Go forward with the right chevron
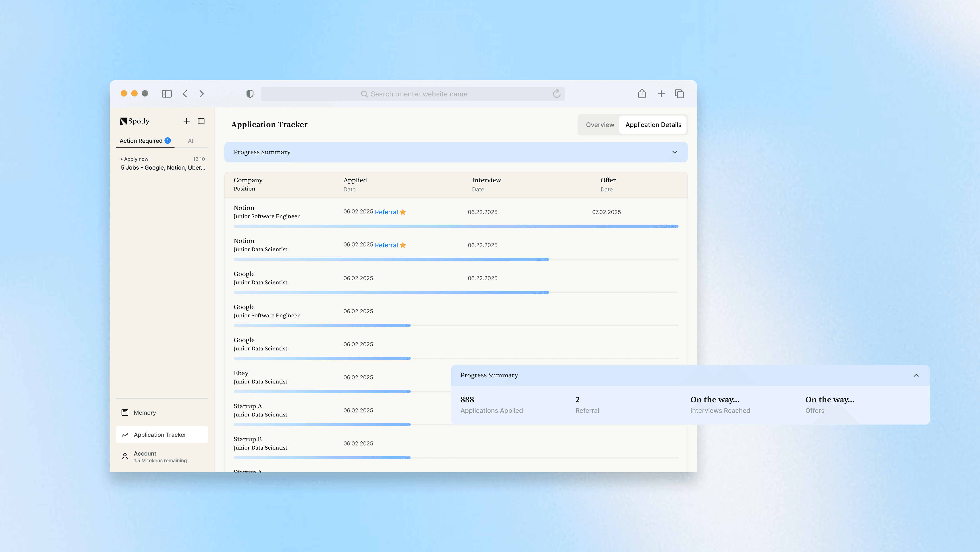This screenshot has height=552, width=980. point(202,94)
